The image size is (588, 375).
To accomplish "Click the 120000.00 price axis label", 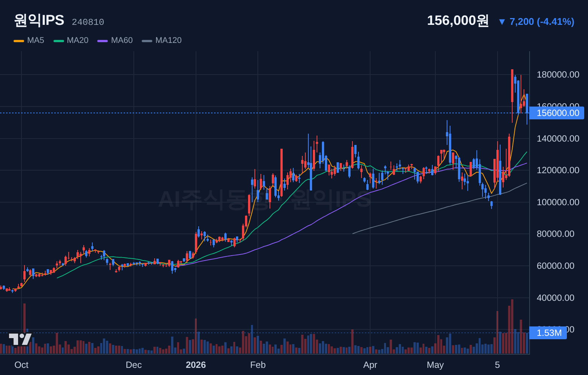I will click(558, 170).
